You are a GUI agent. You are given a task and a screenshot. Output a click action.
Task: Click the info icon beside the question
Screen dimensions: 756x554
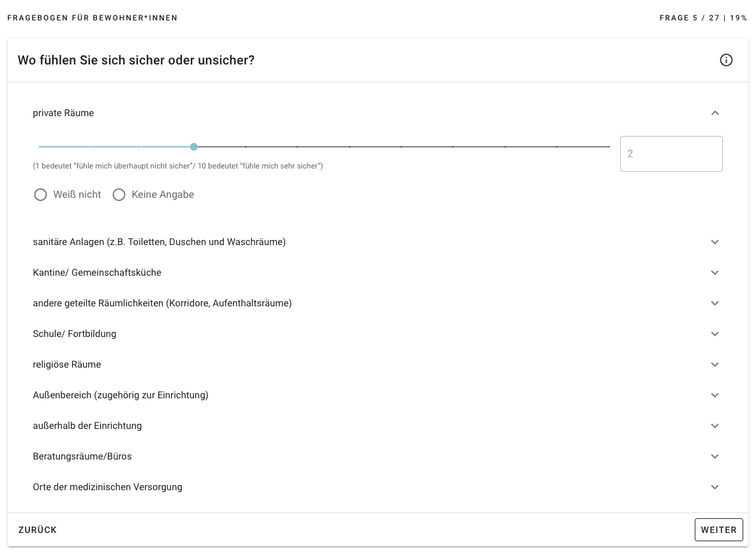tap(726, 60)
